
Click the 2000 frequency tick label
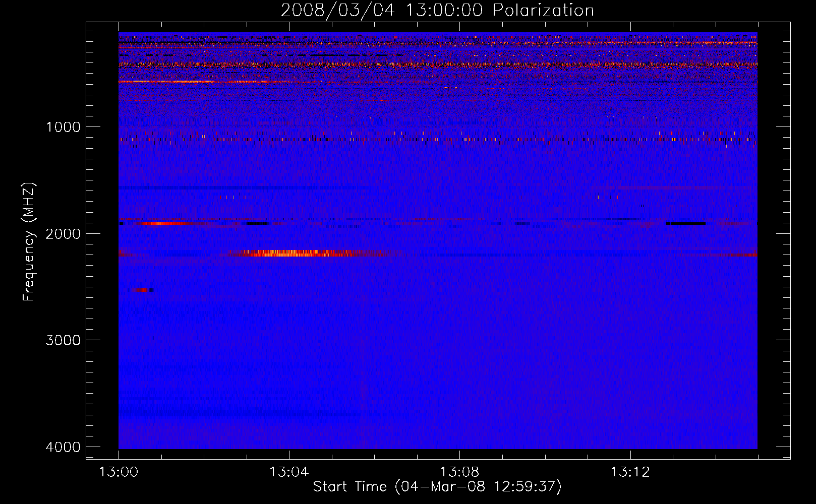point(63,233)
